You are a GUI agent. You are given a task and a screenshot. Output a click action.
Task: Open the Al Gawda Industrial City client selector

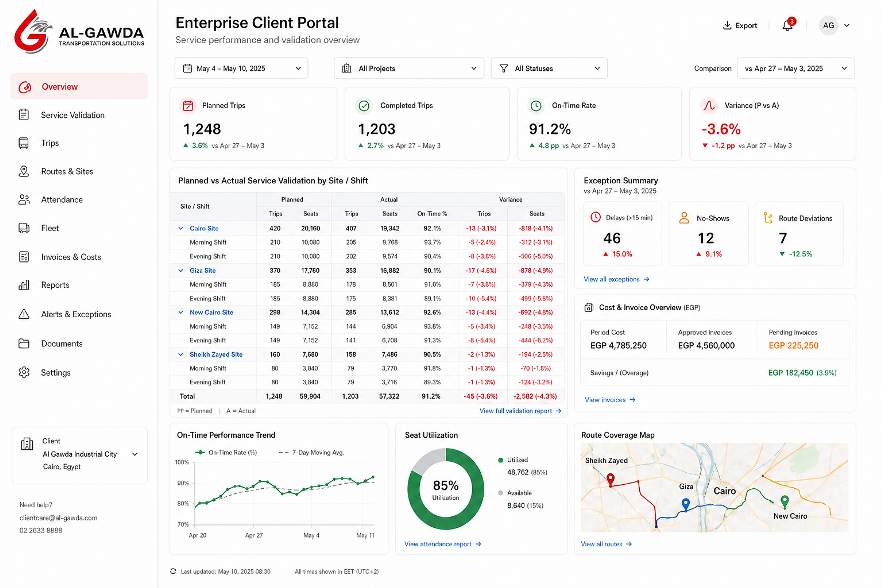pos(80,455)
